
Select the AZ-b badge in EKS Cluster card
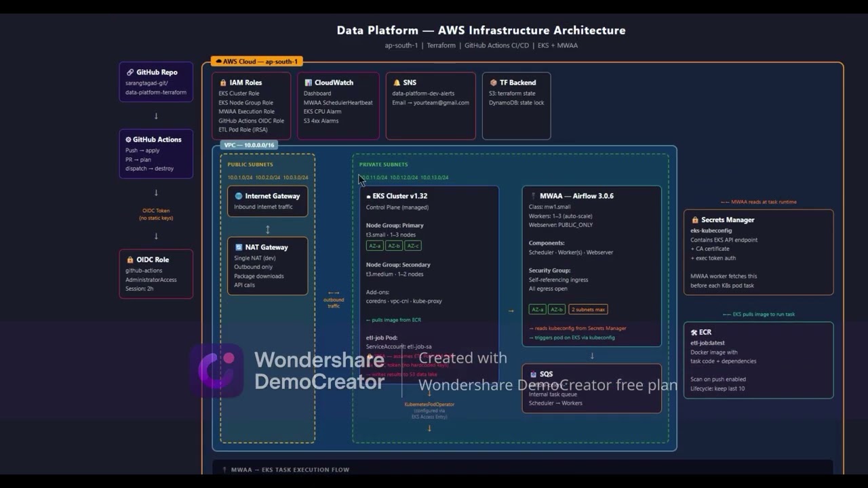tap(393, 245)
